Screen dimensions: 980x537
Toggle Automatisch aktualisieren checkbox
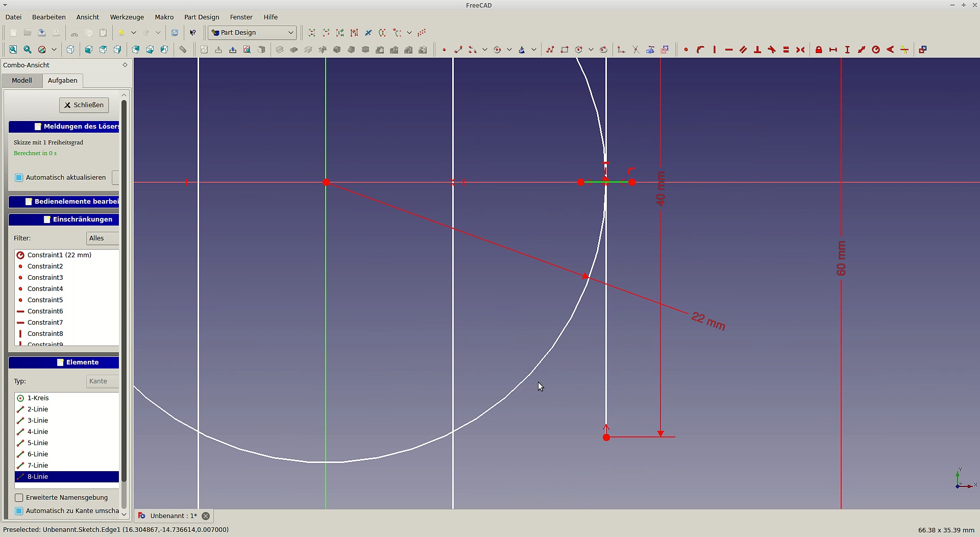click(x=19, y=178)
